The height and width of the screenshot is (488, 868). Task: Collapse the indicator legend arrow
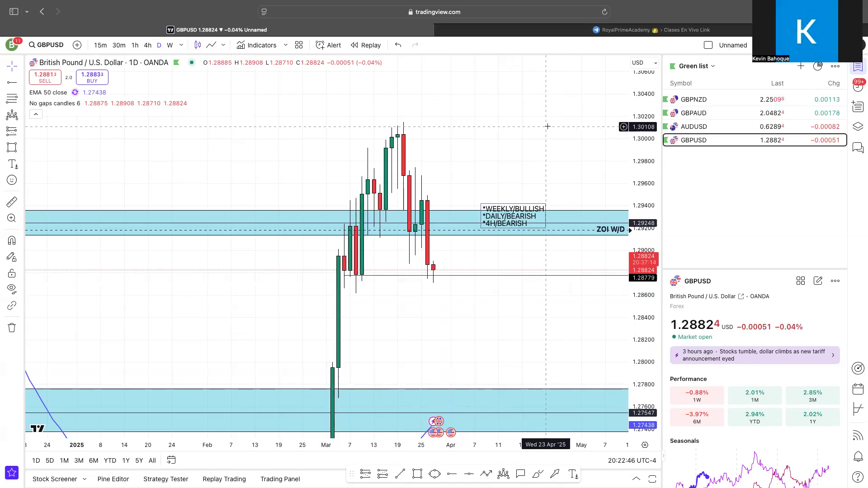click(36, 114)
